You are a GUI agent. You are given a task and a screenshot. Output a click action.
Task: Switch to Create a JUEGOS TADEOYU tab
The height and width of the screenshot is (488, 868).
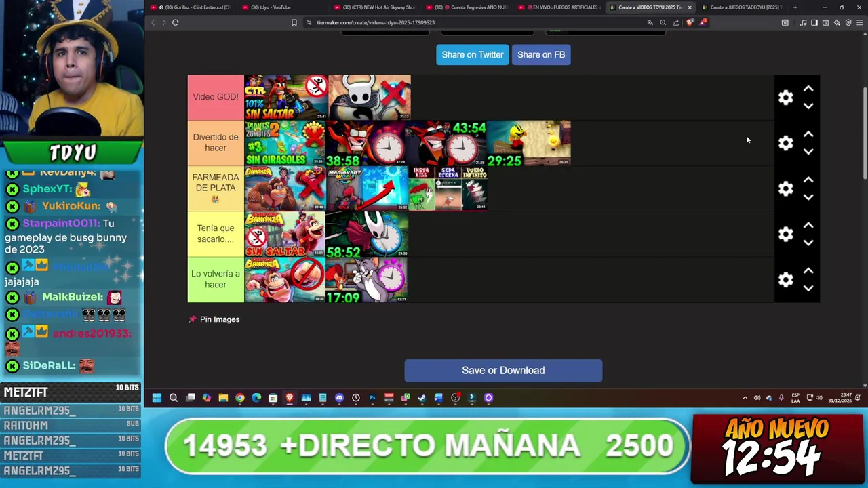pos(743,7)
